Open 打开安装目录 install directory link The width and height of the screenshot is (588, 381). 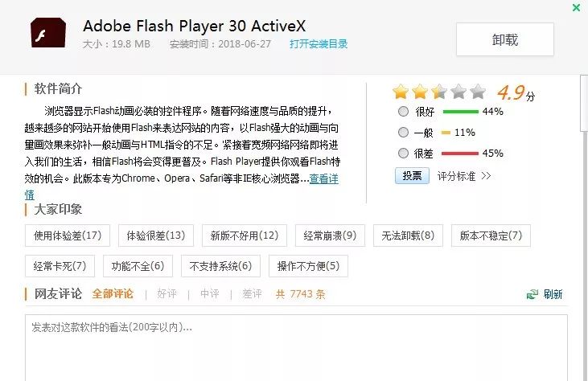click(x=319, y=43)
